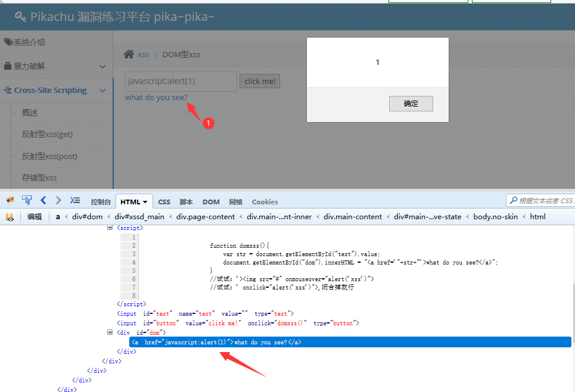Open 反射型xss(post) in the sidebar
This screenshot has width=575, height=392.
tap(49, 156)
